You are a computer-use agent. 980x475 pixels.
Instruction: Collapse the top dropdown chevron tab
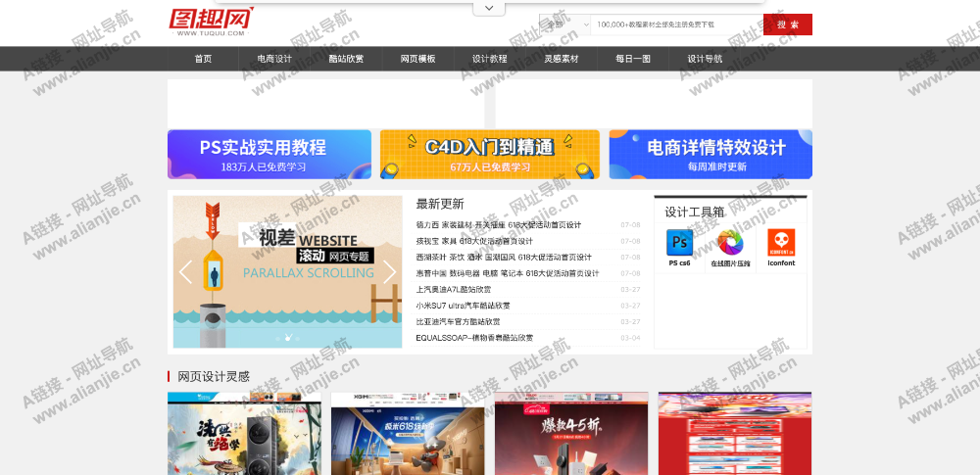(489, 8)
